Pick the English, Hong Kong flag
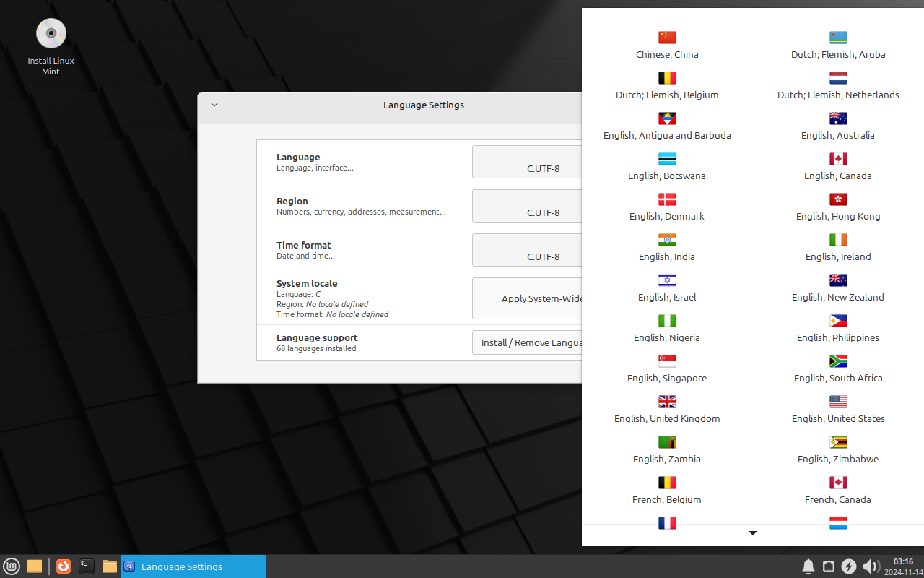This screenshot has width=924, height=578. (x=838, y=199)
